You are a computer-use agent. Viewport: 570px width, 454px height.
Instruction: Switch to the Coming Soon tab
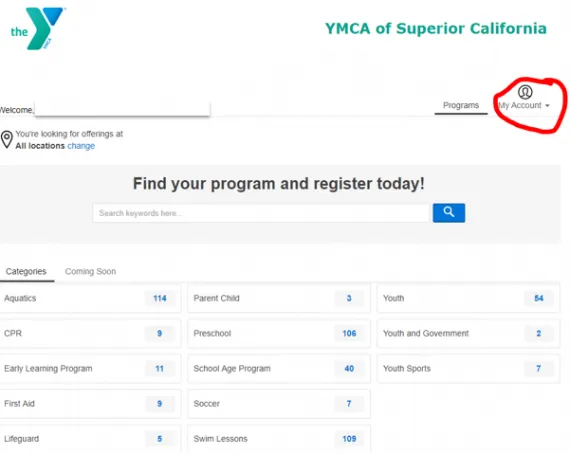click(x=91, y=272)
